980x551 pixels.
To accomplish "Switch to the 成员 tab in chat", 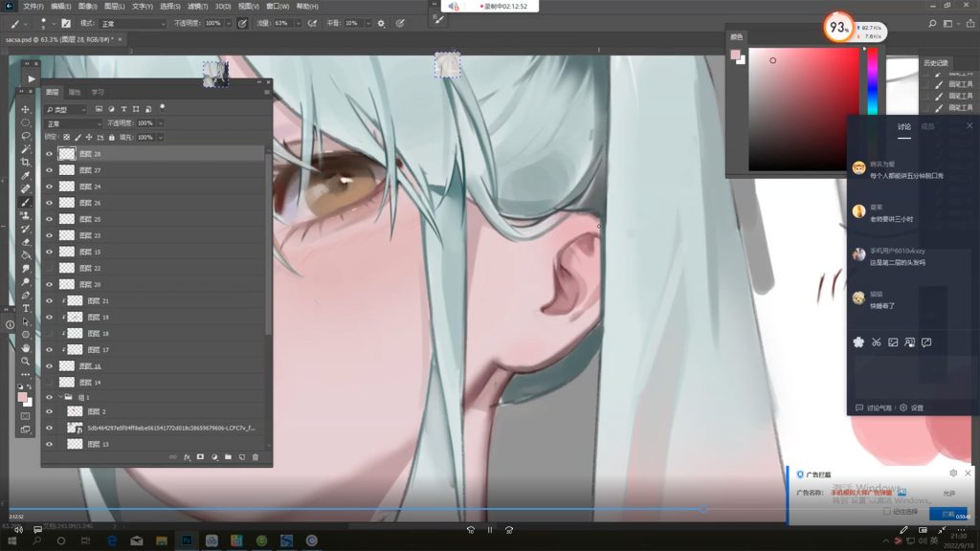I will coord(926,126).
